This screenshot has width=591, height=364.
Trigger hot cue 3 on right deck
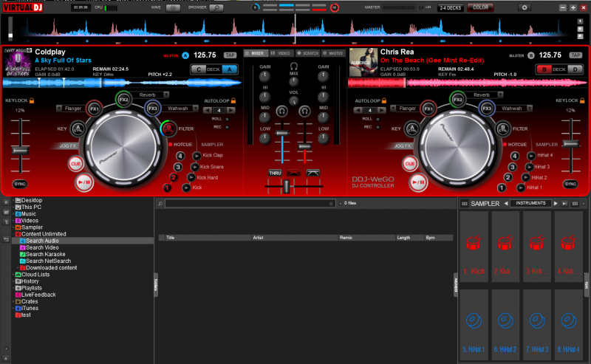pos(512,167)
